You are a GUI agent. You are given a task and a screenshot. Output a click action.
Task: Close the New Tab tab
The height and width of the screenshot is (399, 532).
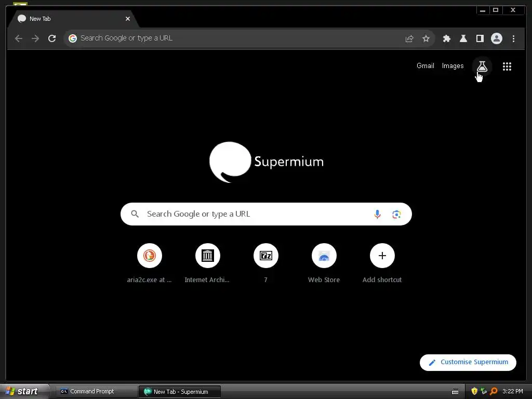[x=128, y=19]
